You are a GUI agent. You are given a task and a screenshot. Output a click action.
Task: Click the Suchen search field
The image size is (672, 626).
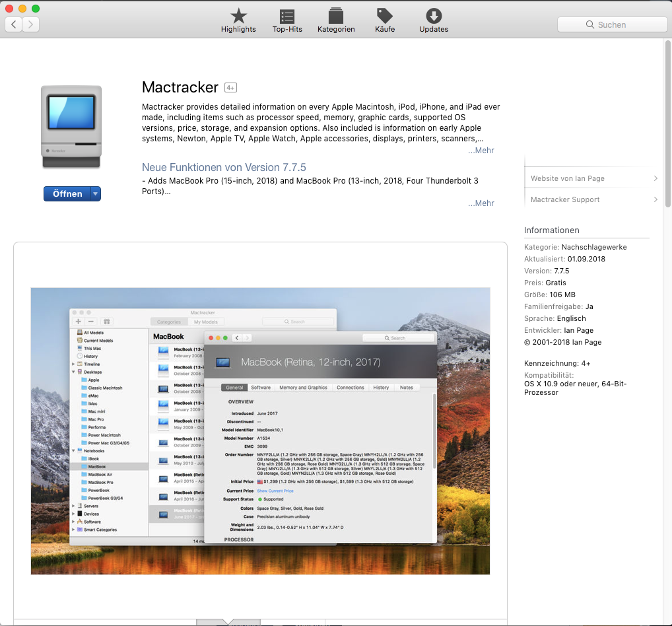[x=612, y=25]
